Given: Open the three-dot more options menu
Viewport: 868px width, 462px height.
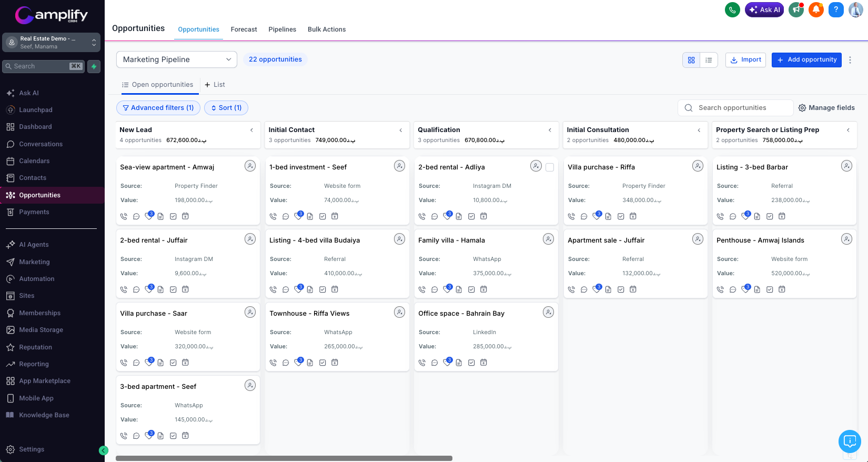Looking at the screenshot, I should (850, 60).
